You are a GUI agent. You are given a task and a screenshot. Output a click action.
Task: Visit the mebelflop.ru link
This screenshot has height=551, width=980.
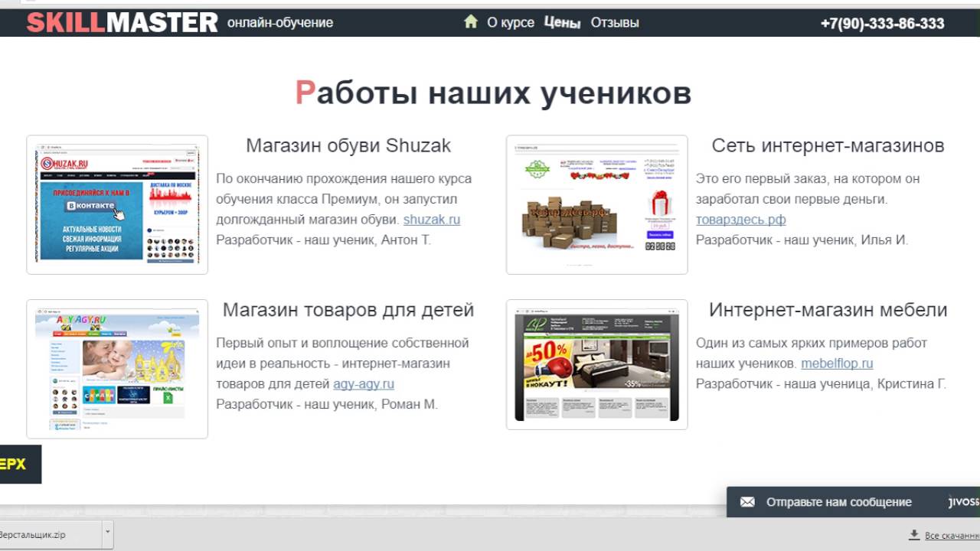coord(837,364)
